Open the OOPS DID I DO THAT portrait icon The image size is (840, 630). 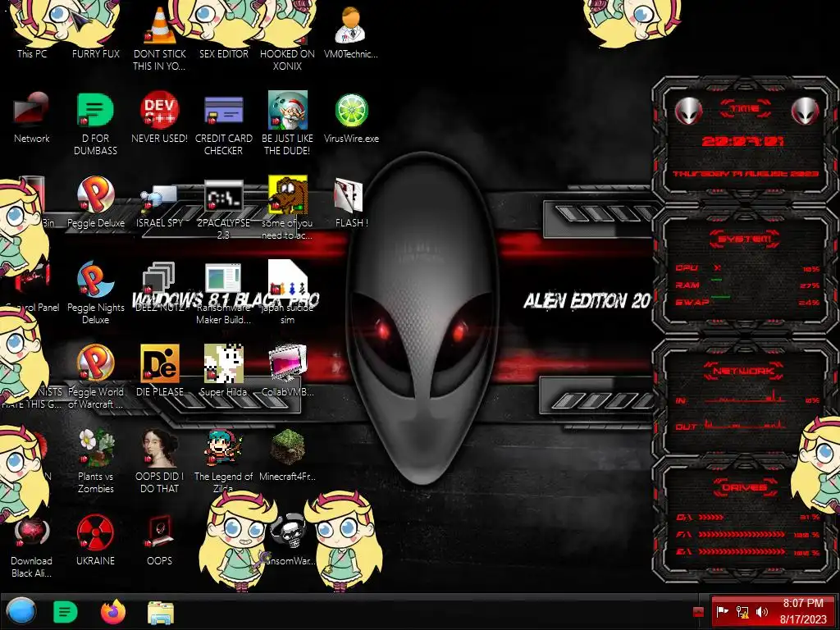(159, 448)
